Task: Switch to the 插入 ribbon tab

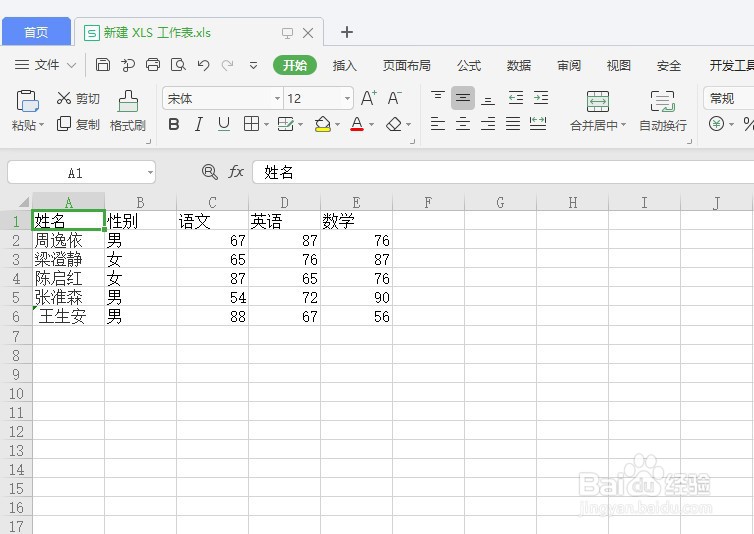Action: [x=344, y=65]
